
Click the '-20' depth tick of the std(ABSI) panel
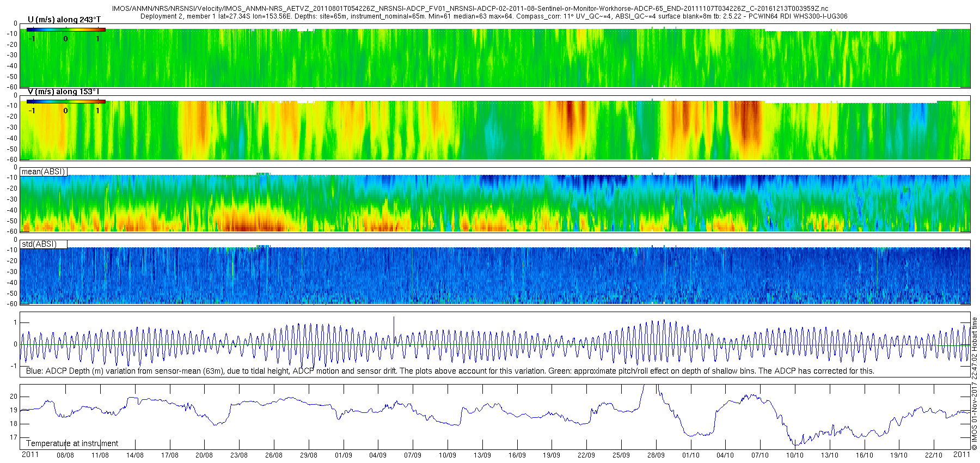(12, 261)
